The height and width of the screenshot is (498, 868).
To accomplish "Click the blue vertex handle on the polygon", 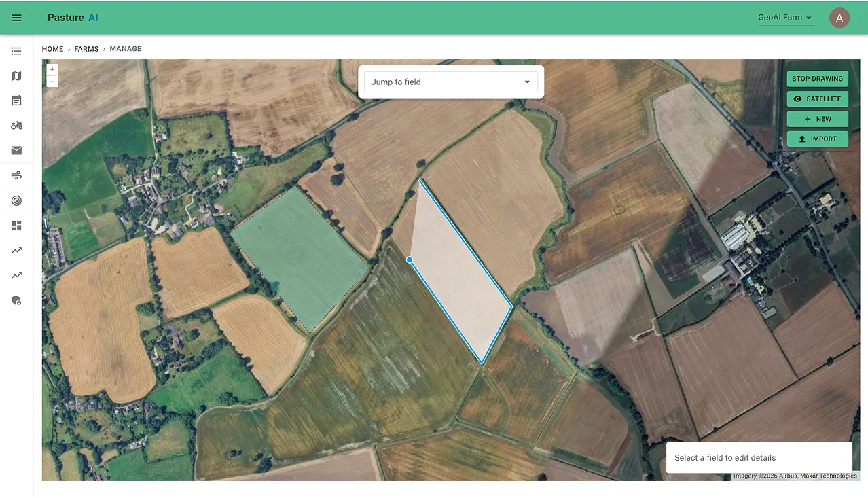I will click(410, 260).
